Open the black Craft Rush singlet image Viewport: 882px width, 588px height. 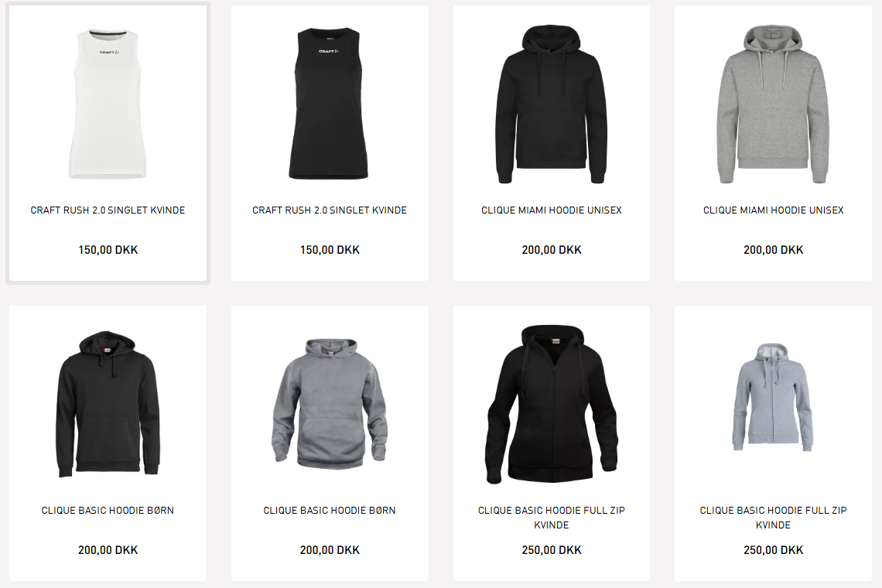click(x=329, y=104)
